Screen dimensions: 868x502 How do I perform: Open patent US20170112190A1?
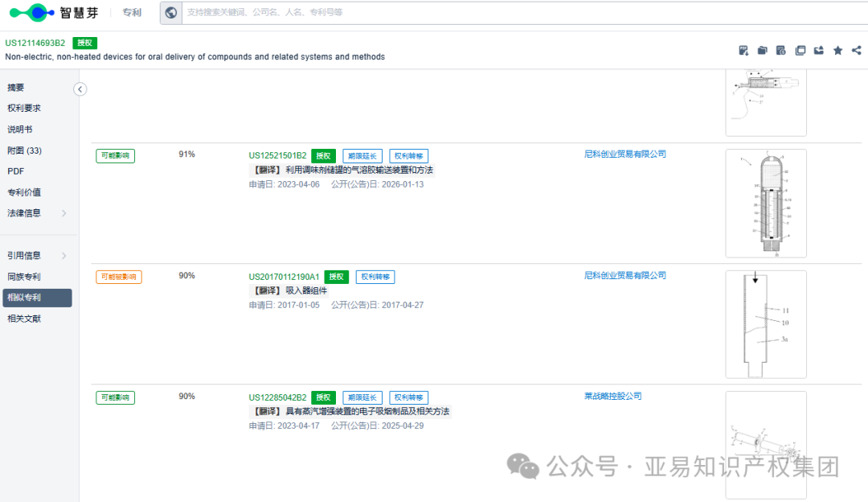coord(285,276)
